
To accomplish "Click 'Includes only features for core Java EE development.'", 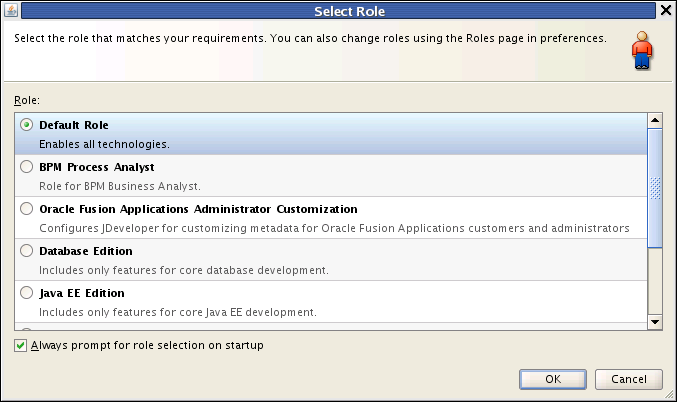I will coord(178,312).
